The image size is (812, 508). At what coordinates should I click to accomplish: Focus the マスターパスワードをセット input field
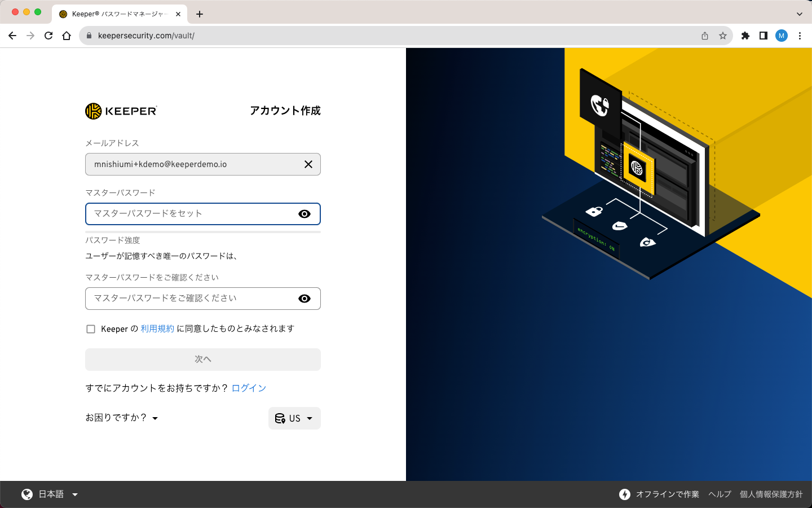point(192,214)
